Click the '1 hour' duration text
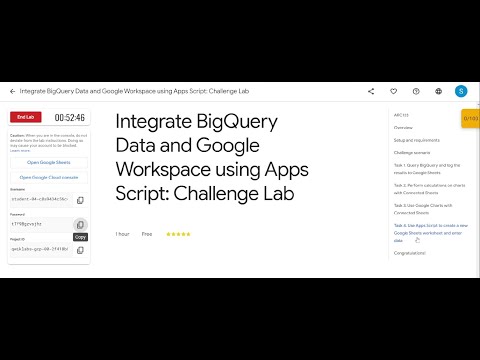480x360 pixels. tap(122, 234)
